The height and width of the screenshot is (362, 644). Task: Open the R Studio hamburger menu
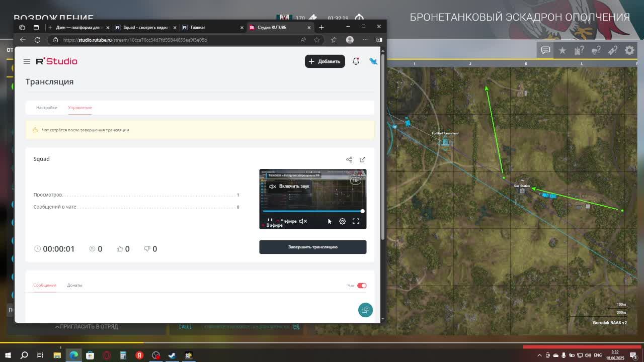(27, 61)
